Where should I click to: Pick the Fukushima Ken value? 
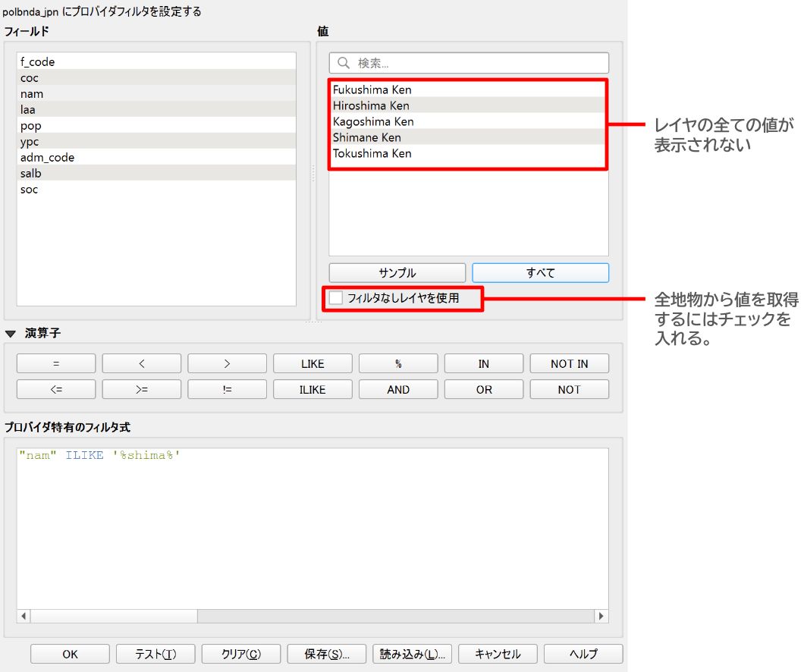(468, 89)
